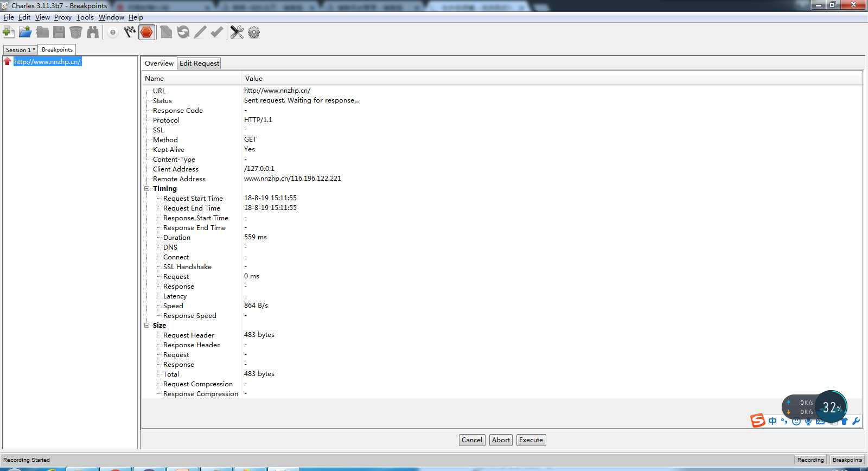Click the grayed Close Session folder icon
This screenshot has height=471, width=868.
[42, 32]
